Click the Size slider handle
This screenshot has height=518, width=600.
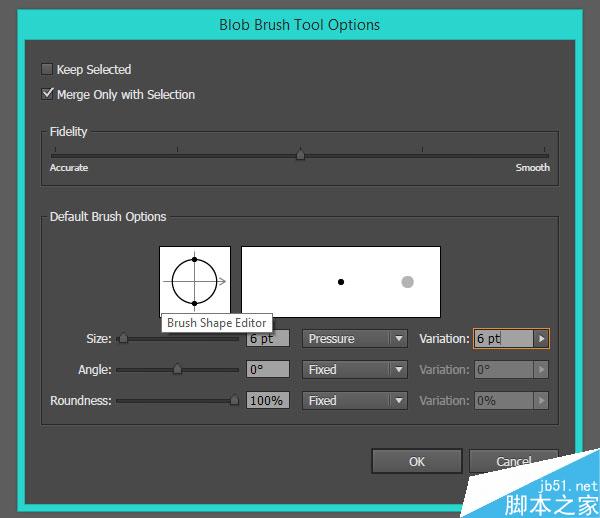123,338
